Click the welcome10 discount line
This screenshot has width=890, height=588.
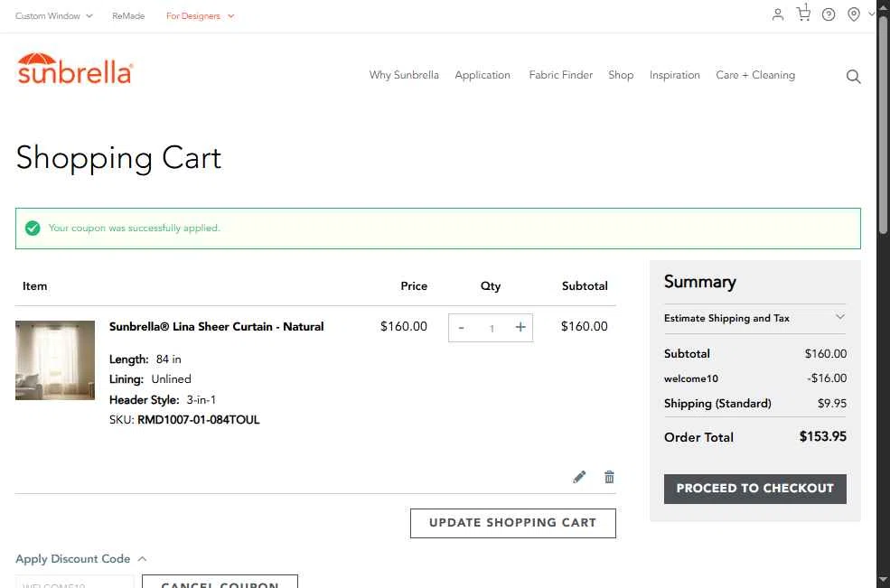coord(754,378)
